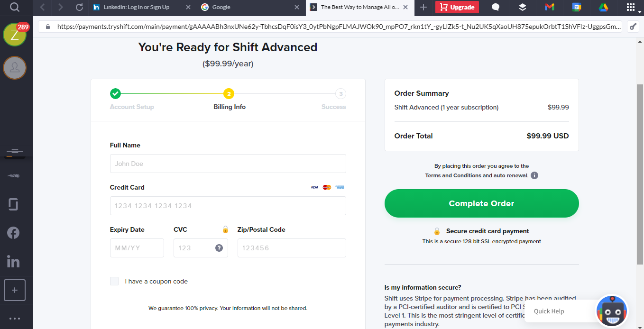Open the Z account with 289 notifications

pyautogui.click(x=15, y=35)
